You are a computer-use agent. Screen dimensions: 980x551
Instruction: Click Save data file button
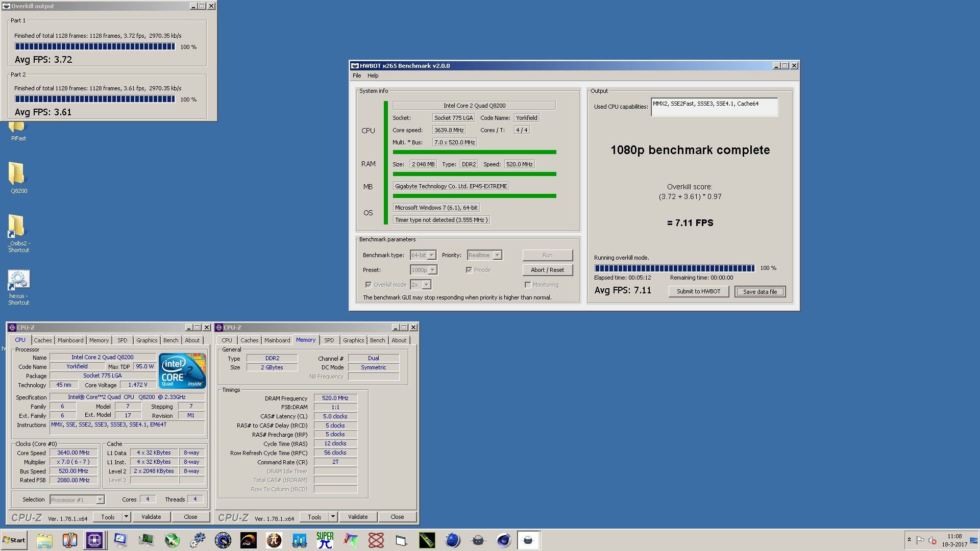pyautogui.click(x=760, y=291)
